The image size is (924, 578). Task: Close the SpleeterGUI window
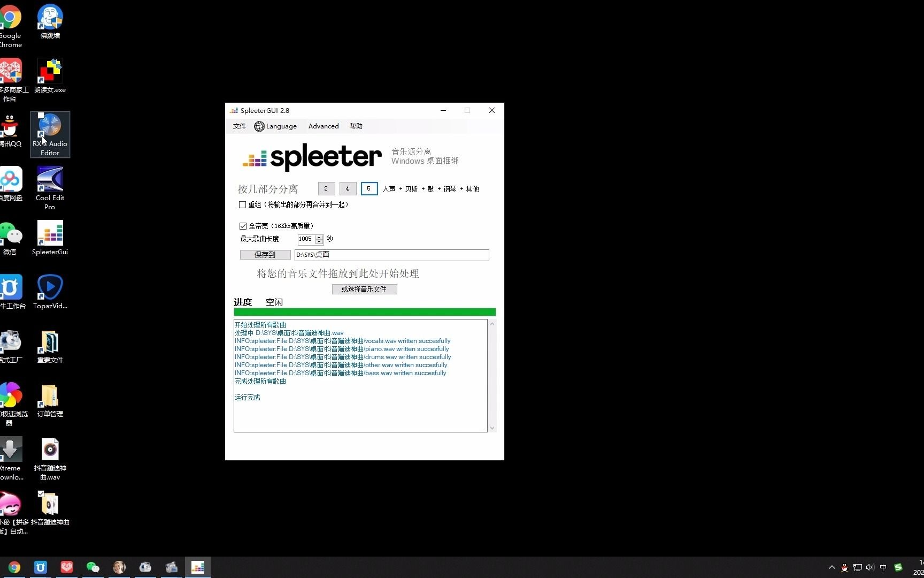point(491,110)
